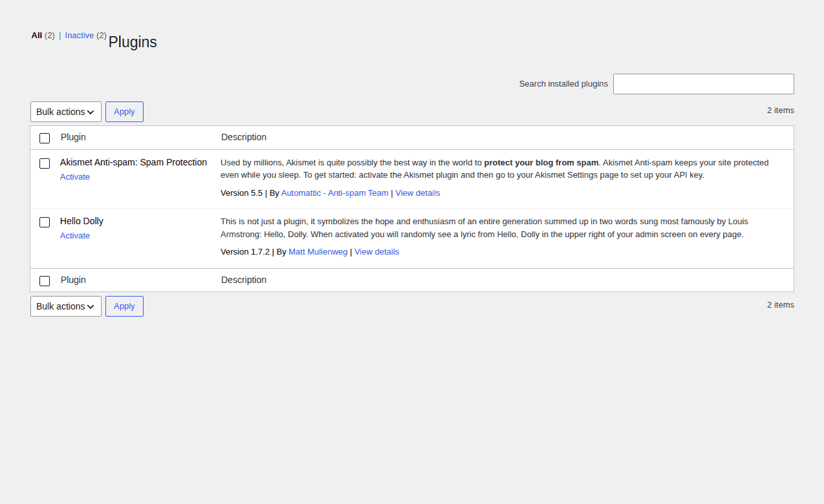Click the Hello Dolly plugin title

pyautogui.click(x=81, y=221)
